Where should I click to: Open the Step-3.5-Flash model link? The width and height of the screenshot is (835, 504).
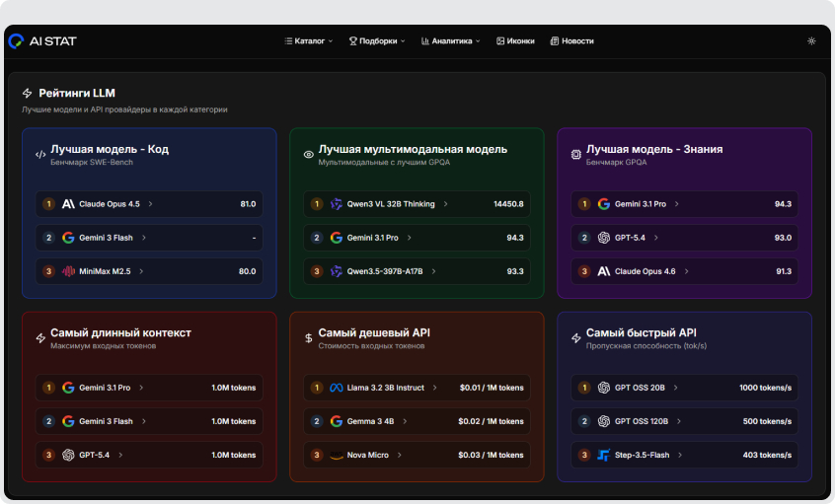tap(642, 455)
